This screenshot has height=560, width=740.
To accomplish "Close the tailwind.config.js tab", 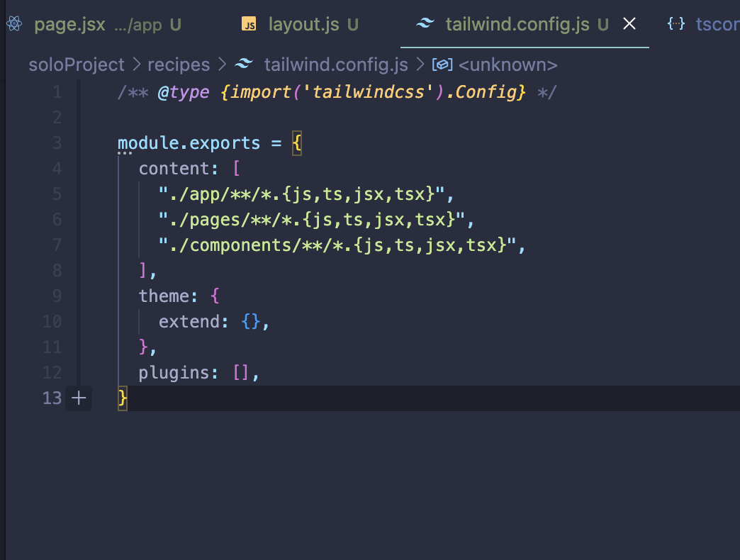I will [629, 23].
